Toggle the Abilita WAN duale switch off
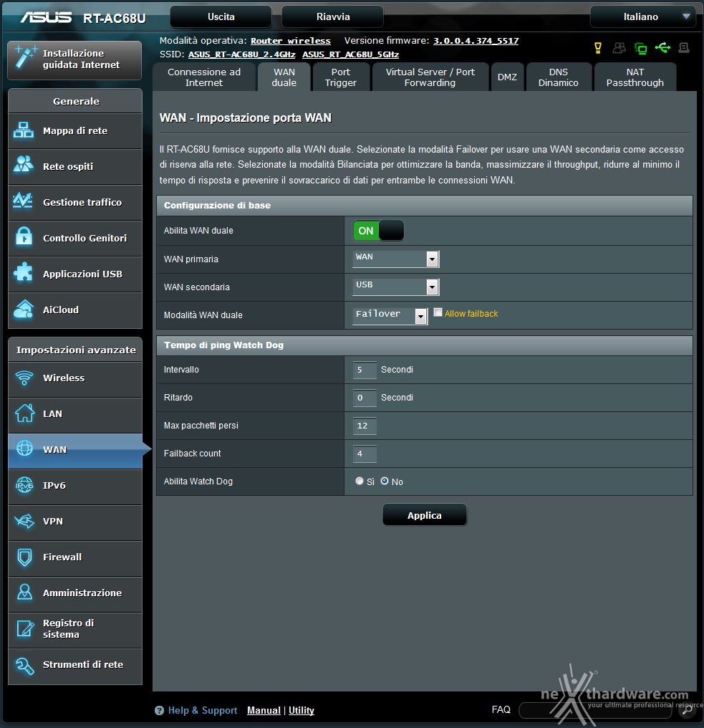704x728 pixels. 378,231
